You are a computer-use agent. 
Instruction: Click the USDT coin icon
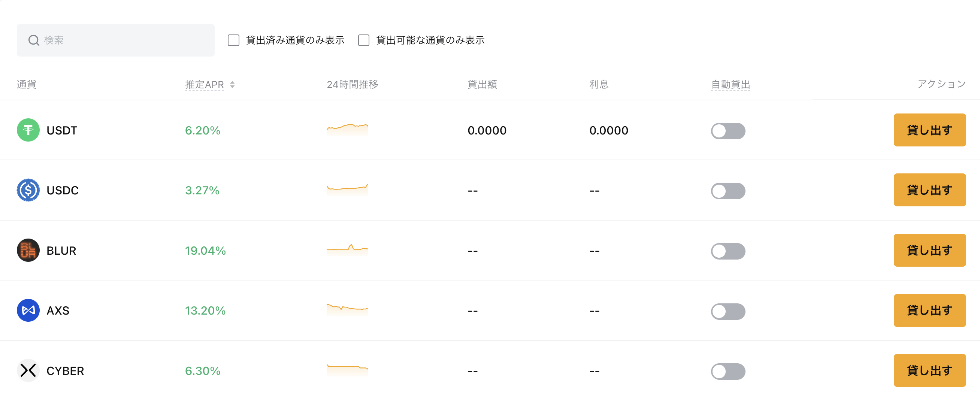pyautogui.click(x=28, y=130)
